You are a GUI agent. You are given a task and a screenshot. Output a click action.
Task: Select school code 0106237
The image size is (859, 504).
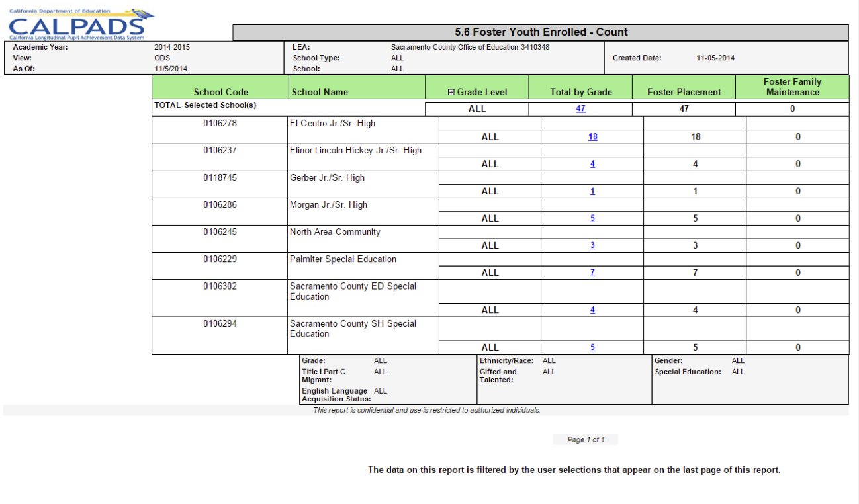click(x=220, y=150)
